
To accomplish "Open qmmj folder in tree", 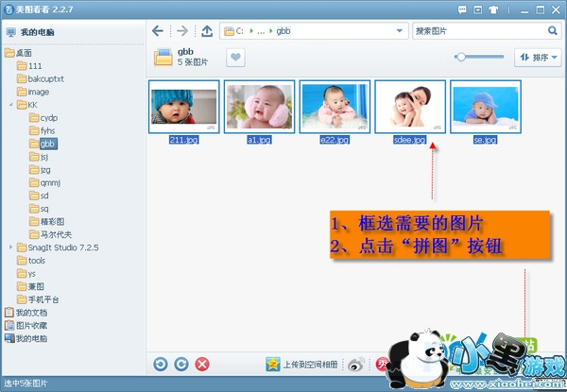I will [45, 183].
